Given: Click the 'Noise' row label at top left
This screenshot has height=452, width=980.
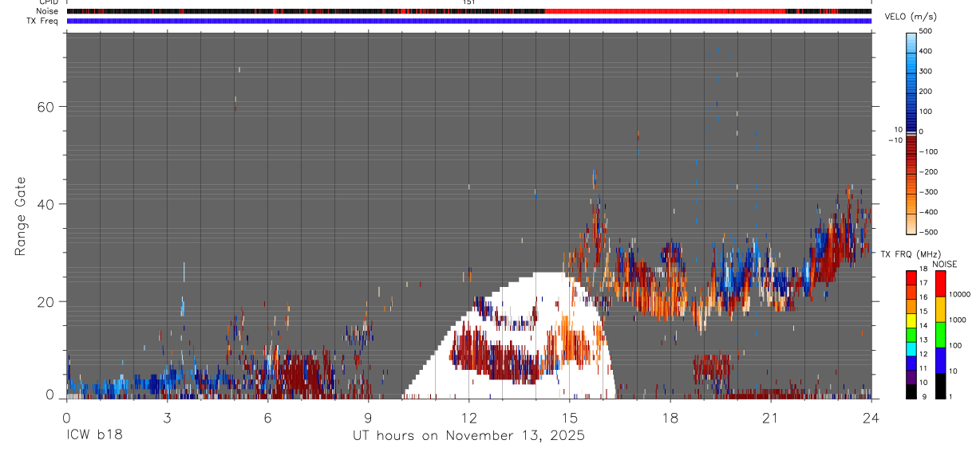Looking at the screenshot, I should [48, 11].
